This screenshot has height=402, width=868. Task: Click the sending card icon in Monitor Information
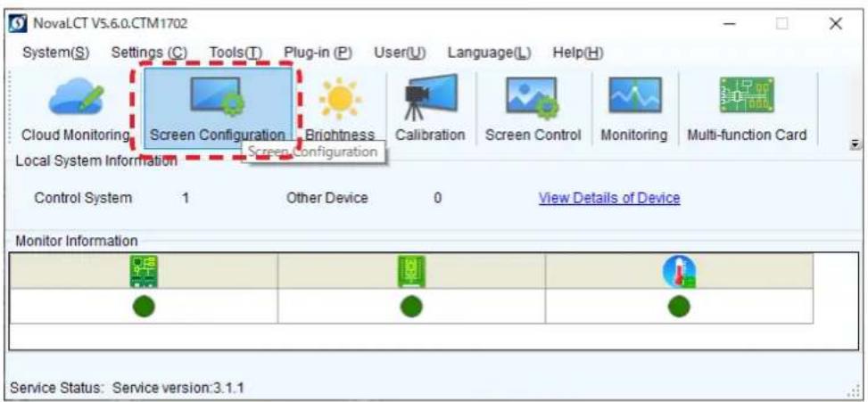coord(144,272)
